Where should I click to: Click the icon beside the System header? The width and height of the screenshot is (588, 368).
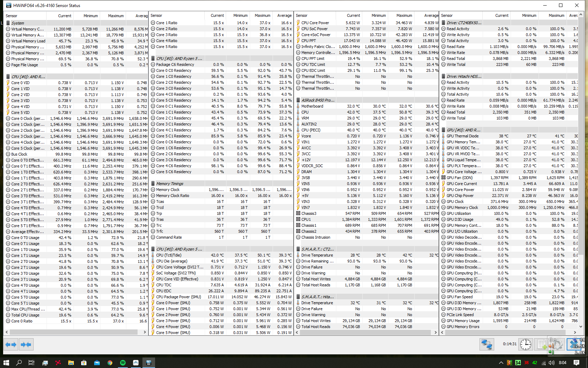(x=8, y=23)
